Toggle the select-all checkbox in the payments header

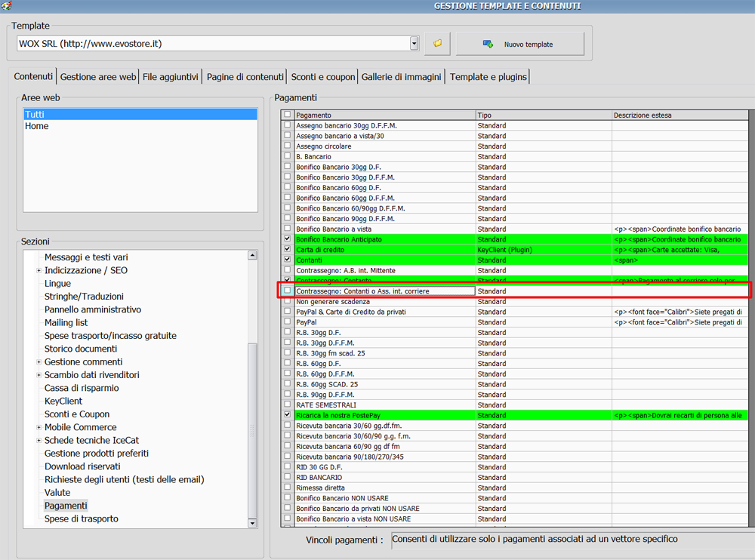click(288, 115)
